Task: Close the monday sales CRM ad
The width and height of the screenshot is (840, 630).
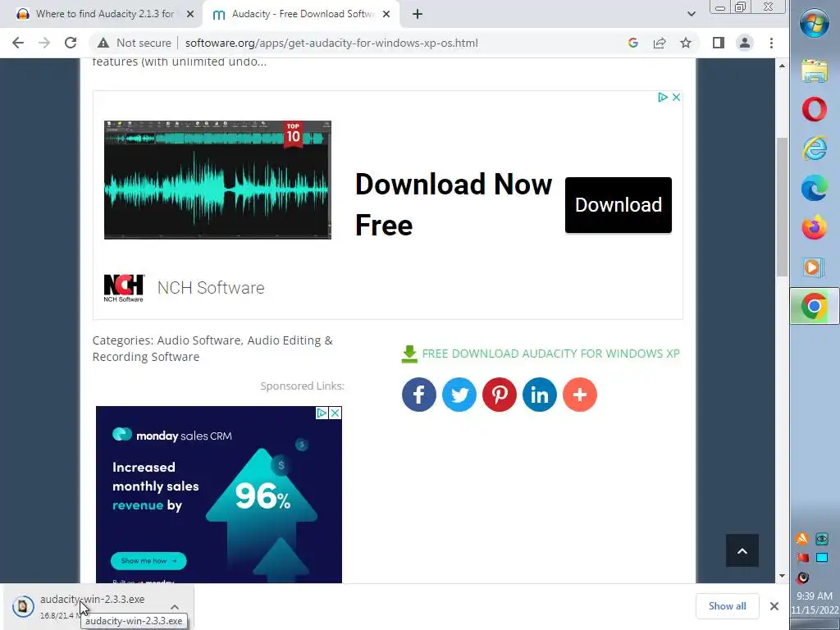Action: click(x=335, y=413)
